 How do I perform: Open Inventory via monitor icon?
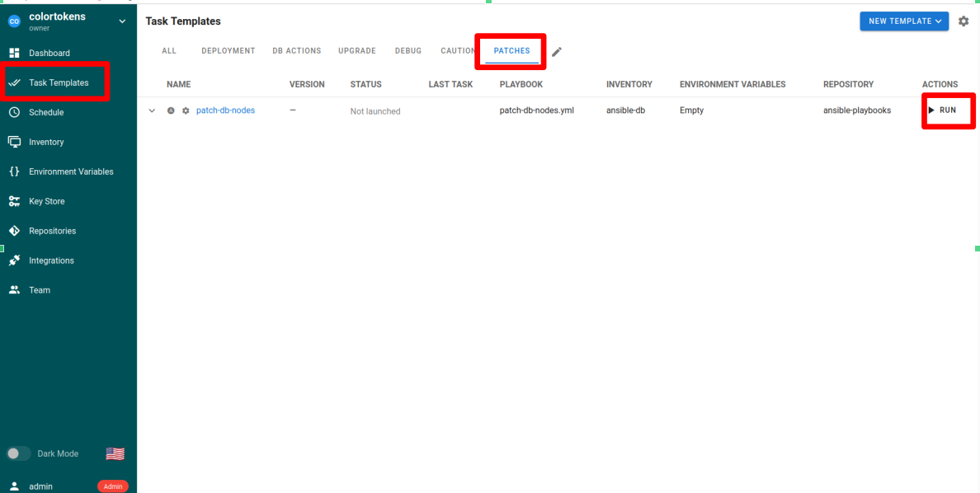[x=14, y=142]
